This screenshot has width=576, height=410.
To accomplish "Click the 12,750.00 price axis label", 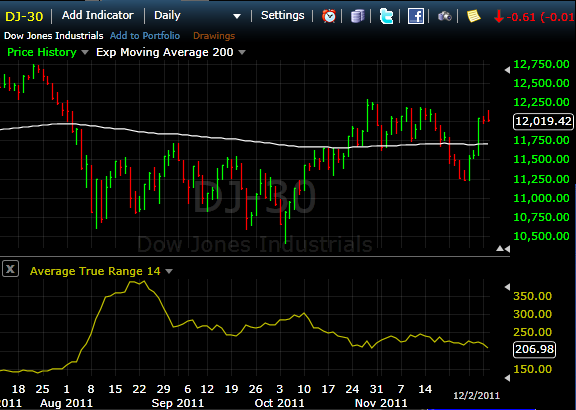I will coord(541,64).
